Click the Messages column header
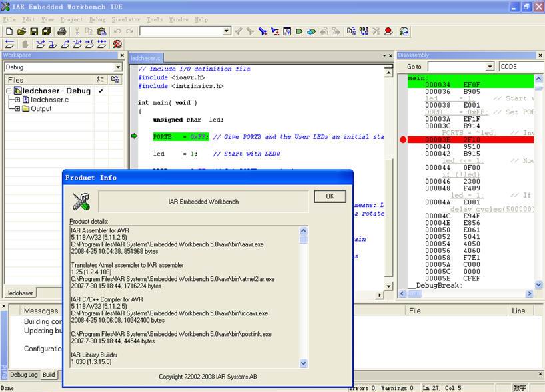 41,311
